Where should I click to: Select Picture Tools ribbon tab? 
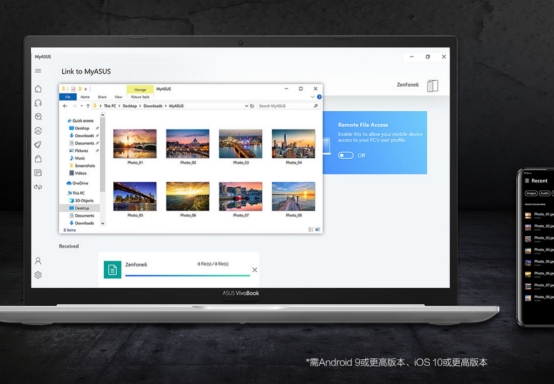(x=140, y=97)
